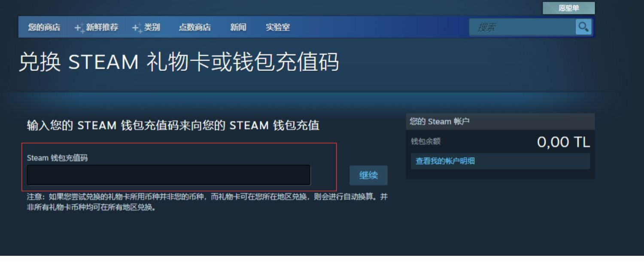
Task: Open the 愿望单 wishlist button
Action: click(568, 8)
